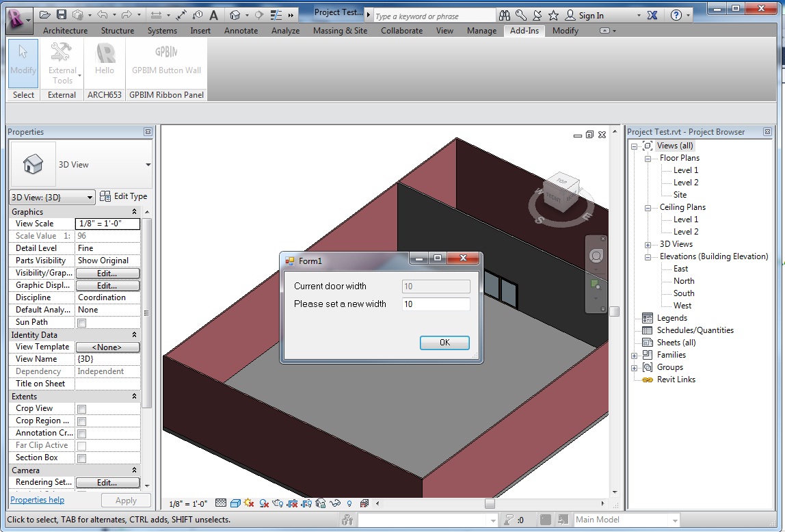The image size is (785, 532).
Task: Click the Edit Type icon
Action: click(x=105, y=196)
